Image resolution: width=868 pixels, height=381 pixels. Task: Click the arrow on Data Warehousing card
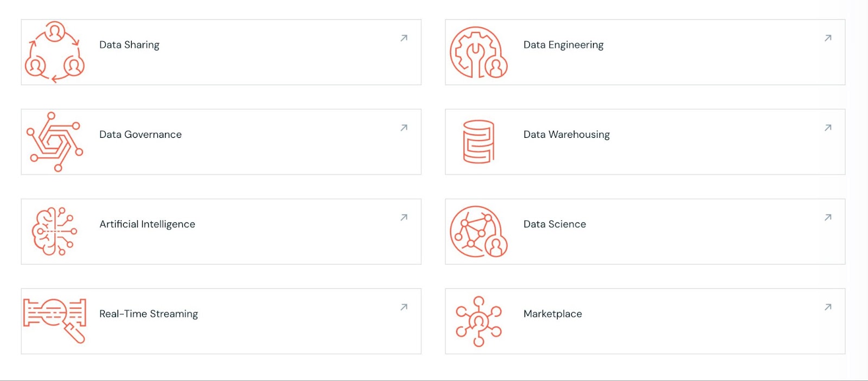click(828, 128)
